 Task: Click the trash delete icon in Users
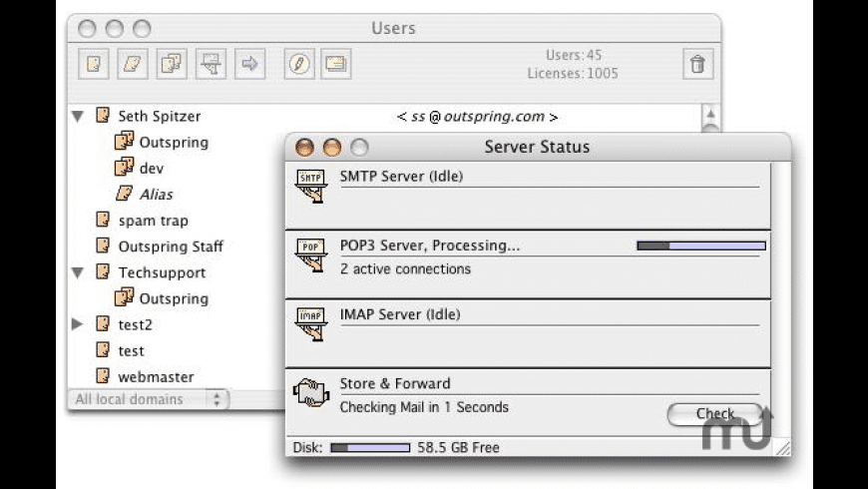click(697, 64)
